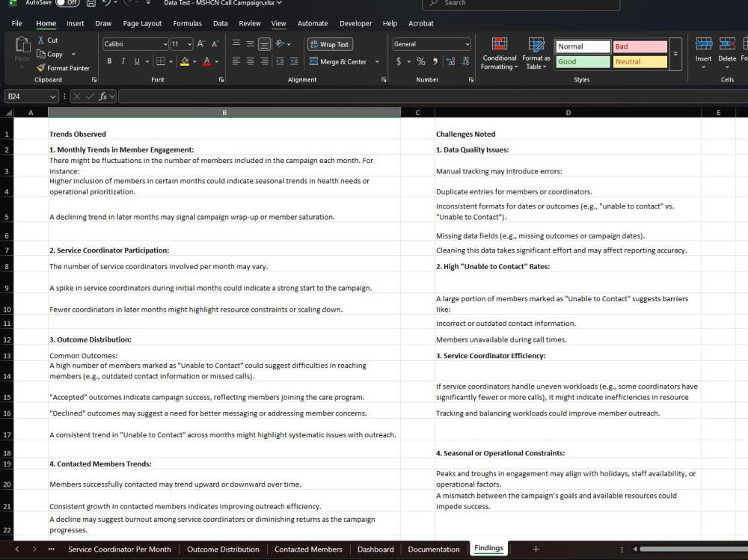Switch to the Outcome Distribution sheet
Screen dimensions: 748x560
(x=223, y=549)
